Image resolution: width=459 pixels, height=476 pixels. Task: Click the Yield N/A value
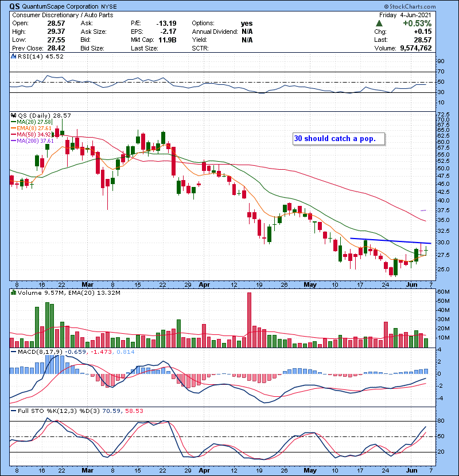click(x=247, y=40)
